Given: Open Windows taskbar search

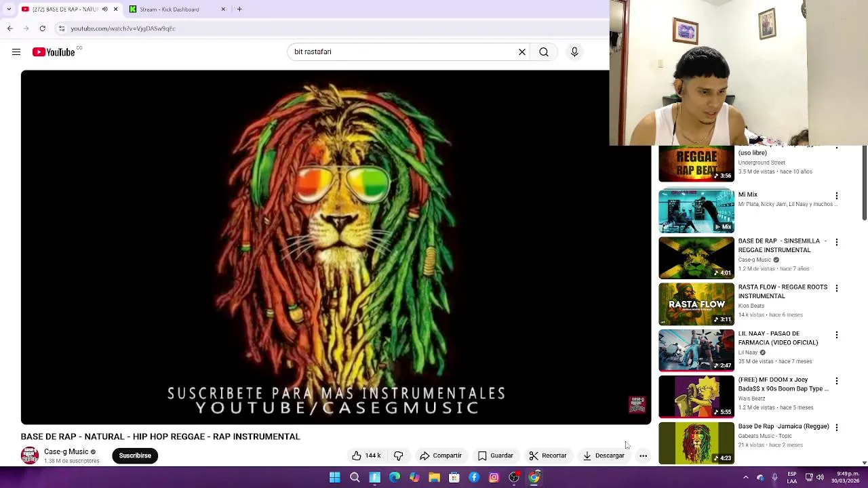Looking at the screenshot, I should pos(355,478).
